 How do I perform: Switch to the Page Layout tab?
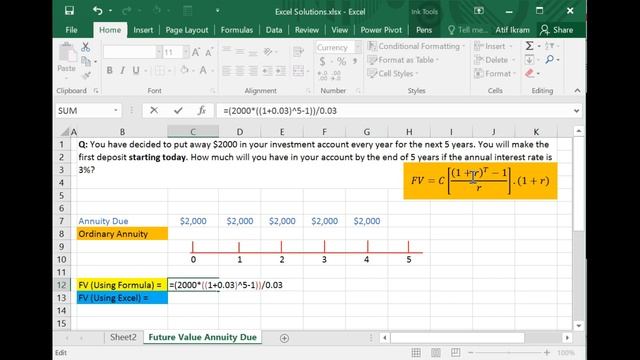pyautogui.click(x=187, y=30)
